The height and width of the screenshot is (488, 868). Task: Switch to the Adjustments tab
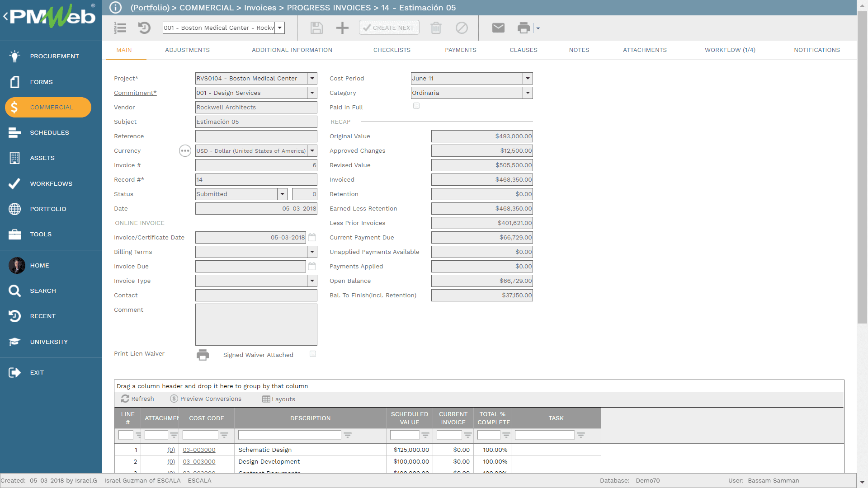pos(187,50)
